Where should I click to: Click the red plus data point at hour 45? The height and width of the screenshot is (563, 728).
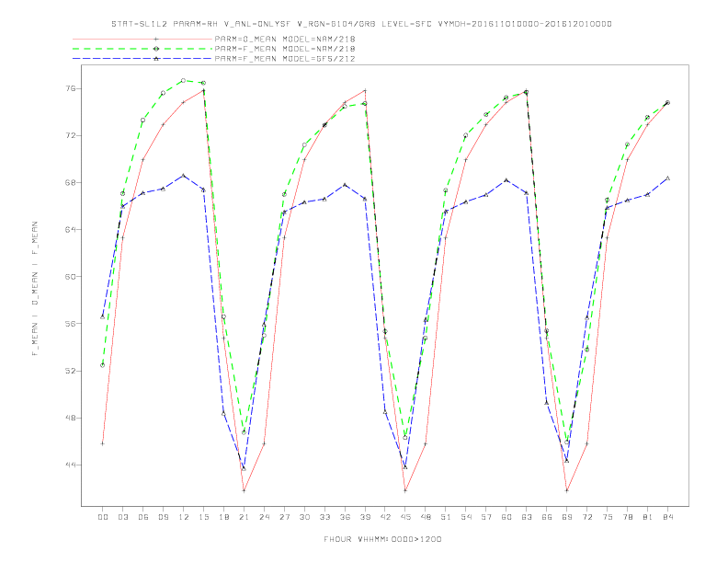(405, 490)
